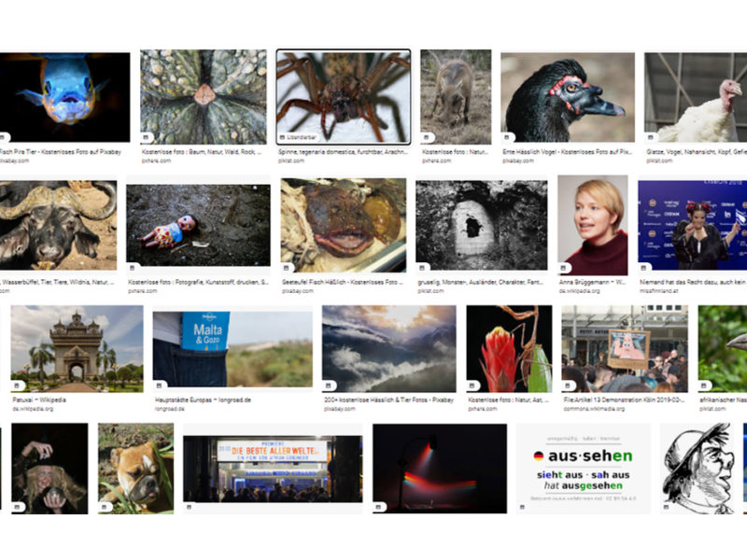The width and height of the screenshot is (747, 560).
Task: Open the 'Die Beste Aller Welten' cinema photo
Action: point(273,469)
